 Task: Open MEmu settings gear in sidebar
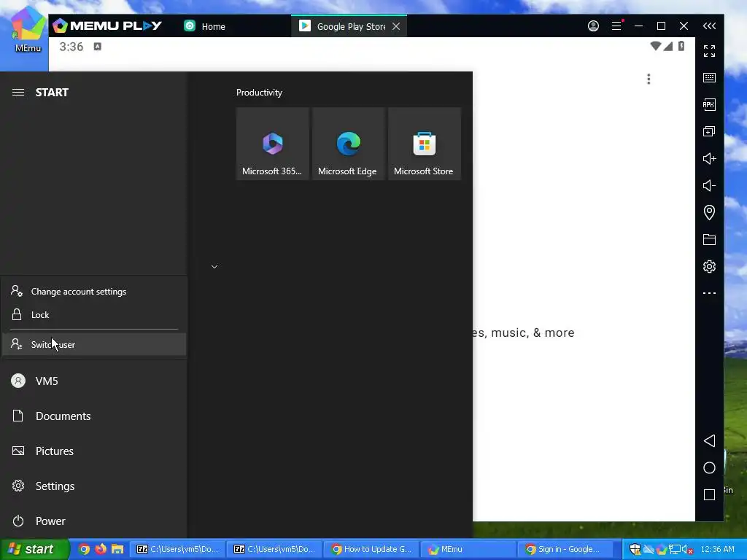coord(709,266)
